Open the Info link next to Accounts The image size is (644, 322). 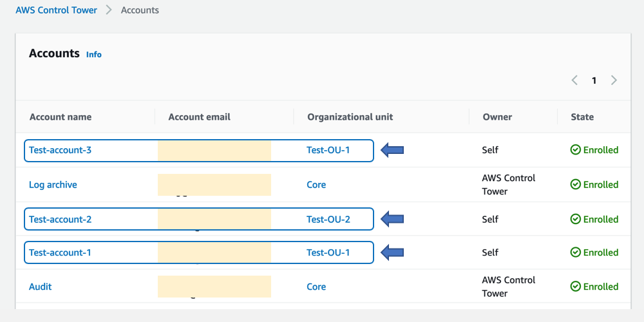pyautogui.click(x=94, y=55)
